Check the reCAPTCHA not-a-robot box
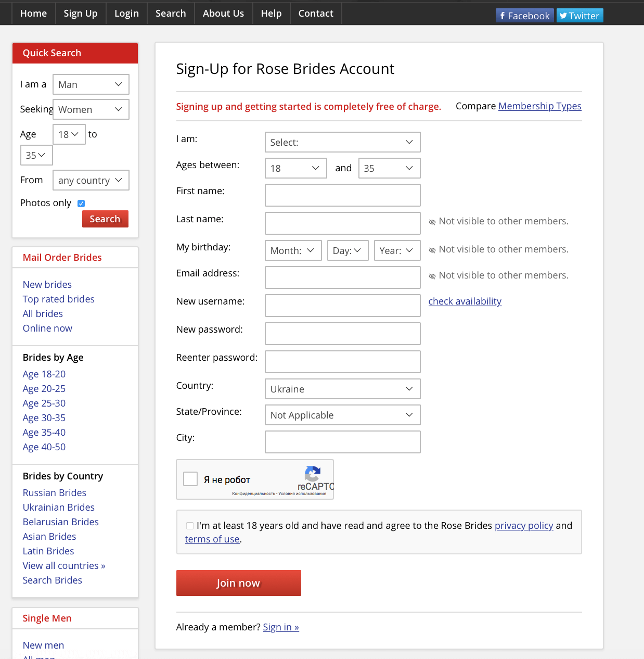 190,479
